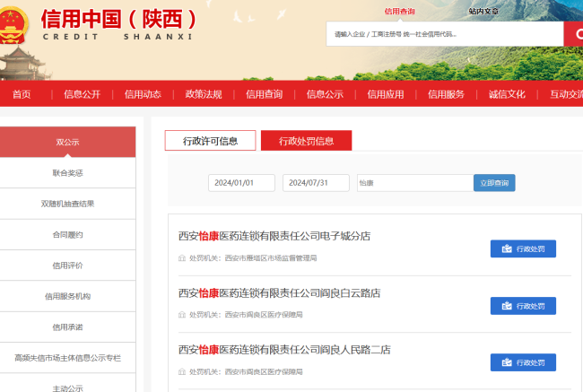This screenshot has width=583, height=392.
Task: Open the 西安怡康医药连锁有限责任公司电子城分店 result
Action: coord(274,236)
